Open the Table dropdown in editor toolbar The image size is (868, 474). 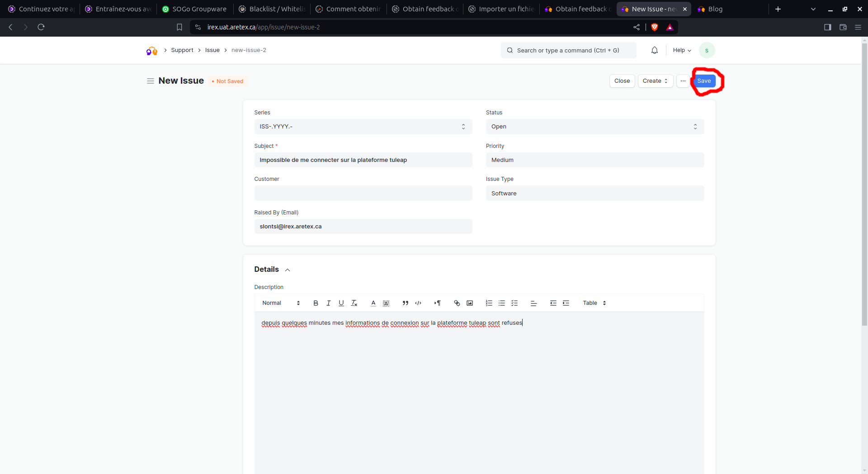pyautogui.click(x=594, y=303)
